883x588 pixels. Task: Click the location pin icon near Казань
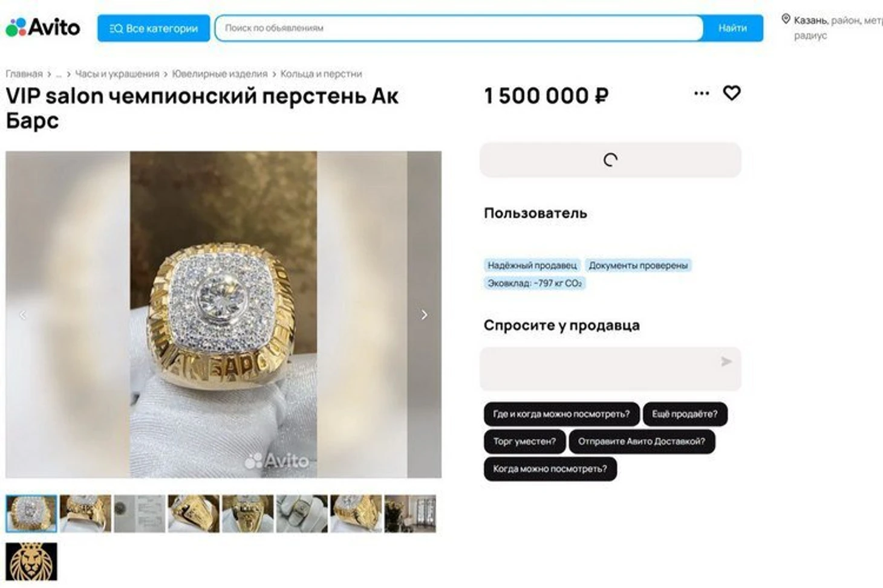[x=786, y=19]
